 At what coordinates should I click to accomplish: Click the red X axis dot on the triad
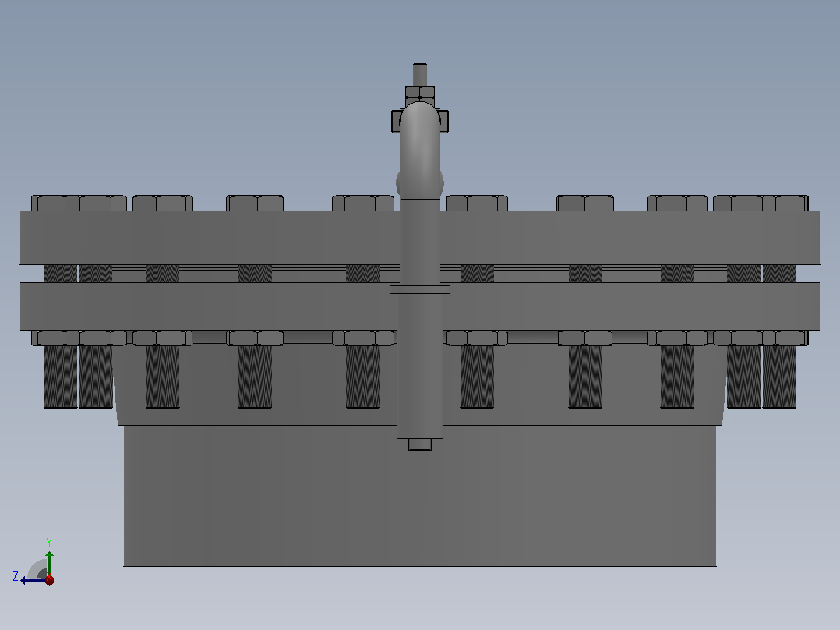point(49,579)
